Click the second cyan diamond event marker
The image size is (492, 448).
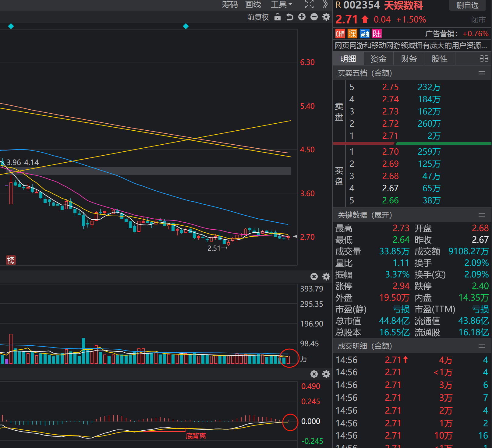(x=186, y=26)
